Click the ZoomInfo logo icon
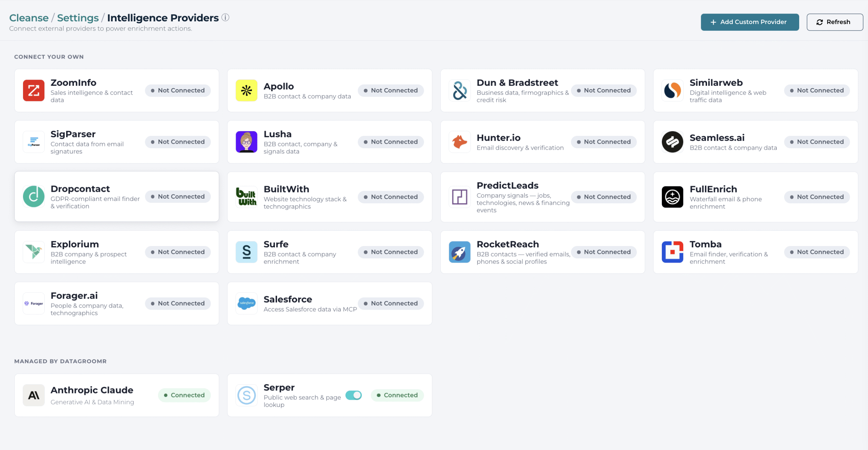The height and width of the screenshot is (450, 868). click(x=34, y=90)
